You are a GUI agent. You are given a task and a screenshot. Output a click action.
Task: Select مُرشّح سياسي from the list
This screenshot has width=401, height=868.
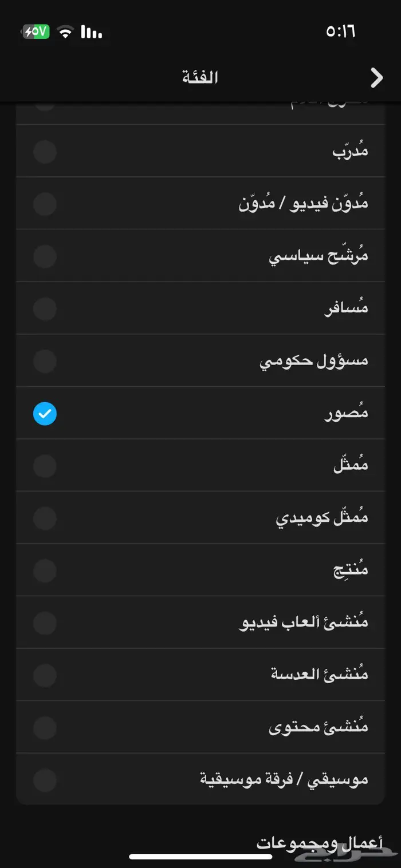[200, 256]
